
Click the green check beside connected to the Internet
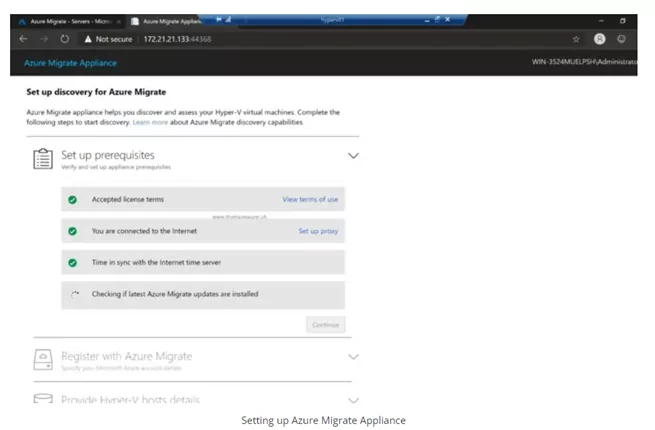tap(73, 231)
